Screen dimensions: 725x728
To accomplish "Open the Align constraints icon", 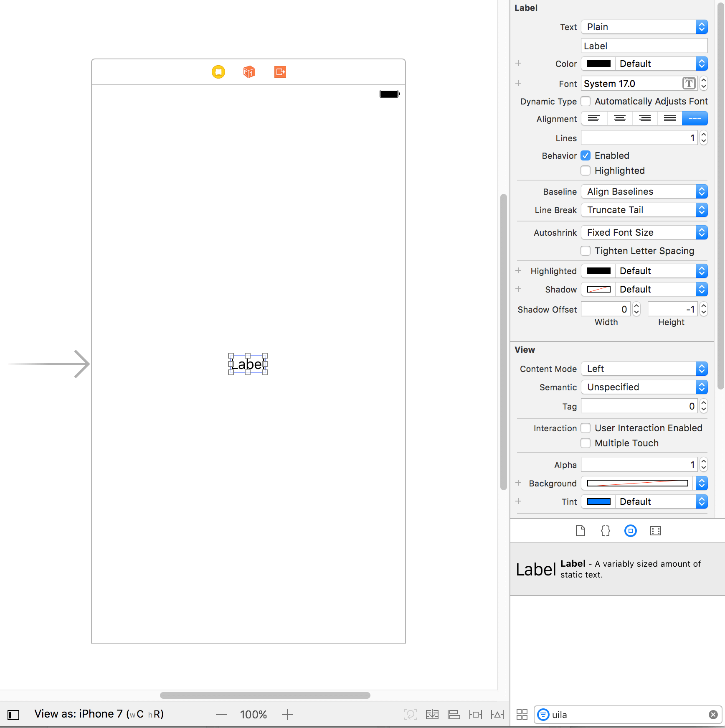I will tap(454, 715).
